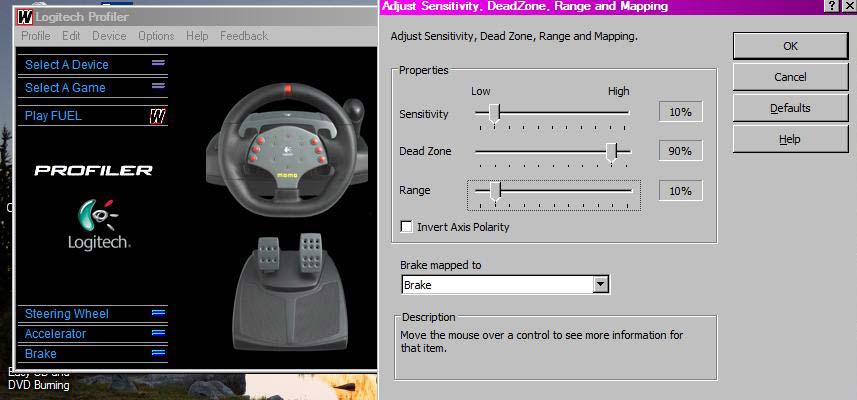The width and height of the screenshot is (857, 400).
Task: Open the Profile menu in Logitech Profiler
Action: click(36, 36)
